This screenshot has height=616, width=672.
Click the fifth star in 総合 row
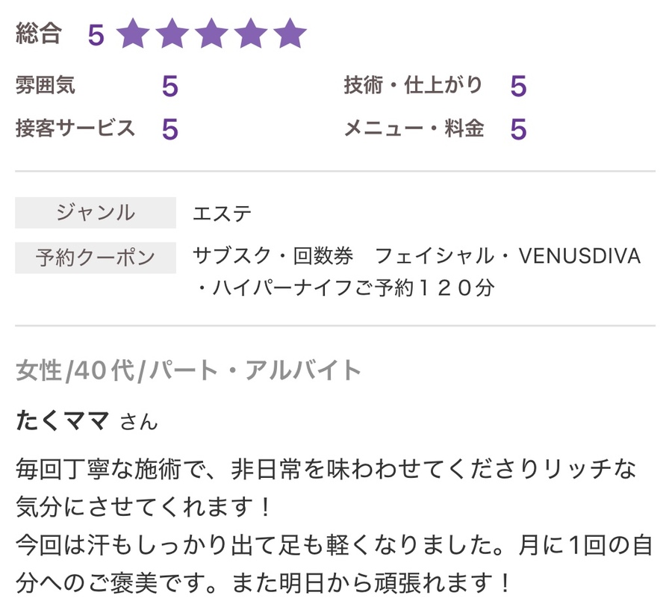pos(290,34)
